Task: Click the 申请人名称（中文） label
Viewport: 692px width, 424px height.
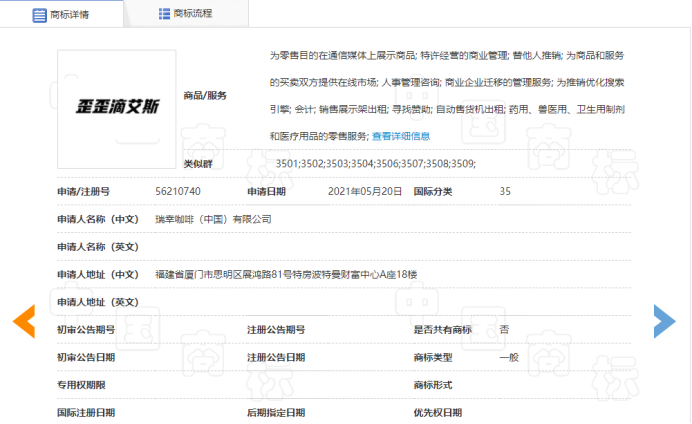Action: [98, 219]
